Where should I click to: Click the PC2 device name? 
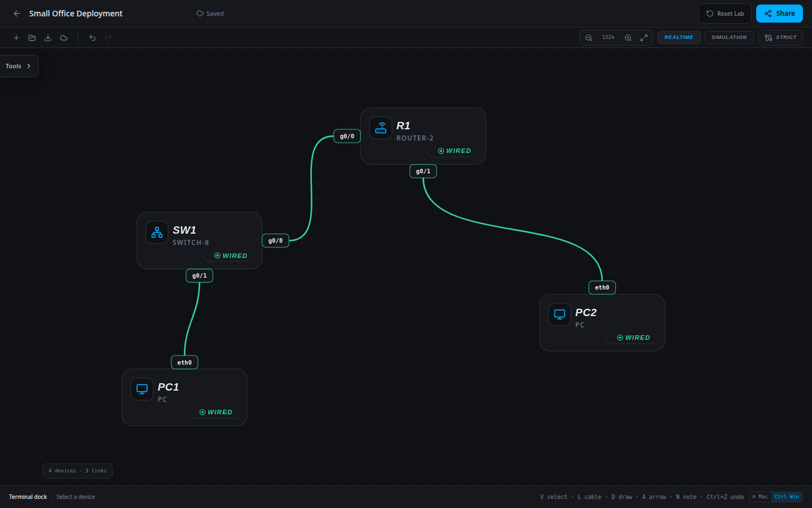click(586, 313)
